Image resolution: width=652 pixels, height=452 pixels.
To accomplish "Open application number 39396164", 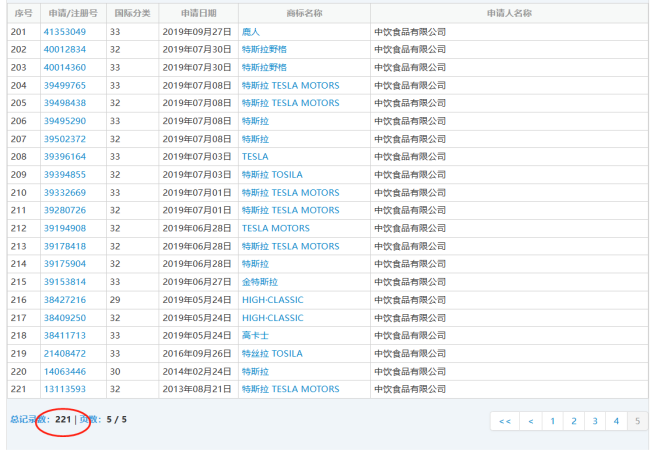I will (x=65, y=157).
